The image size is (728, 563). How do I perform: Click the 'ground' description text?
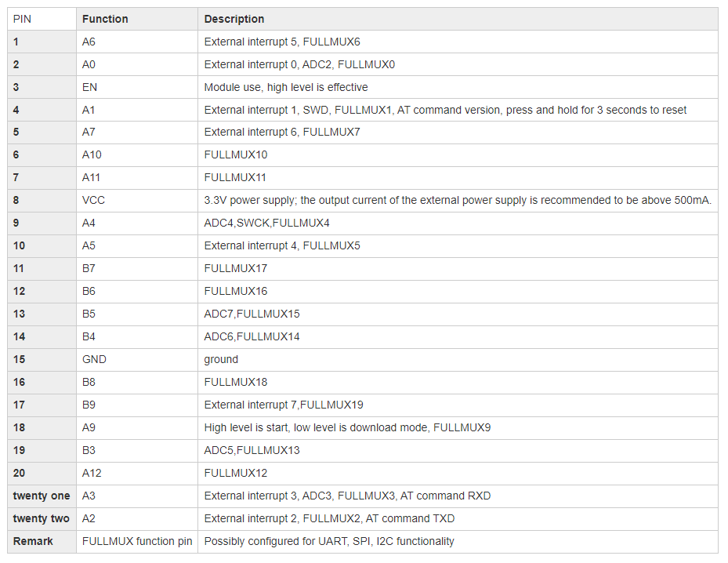coord(221,360)
